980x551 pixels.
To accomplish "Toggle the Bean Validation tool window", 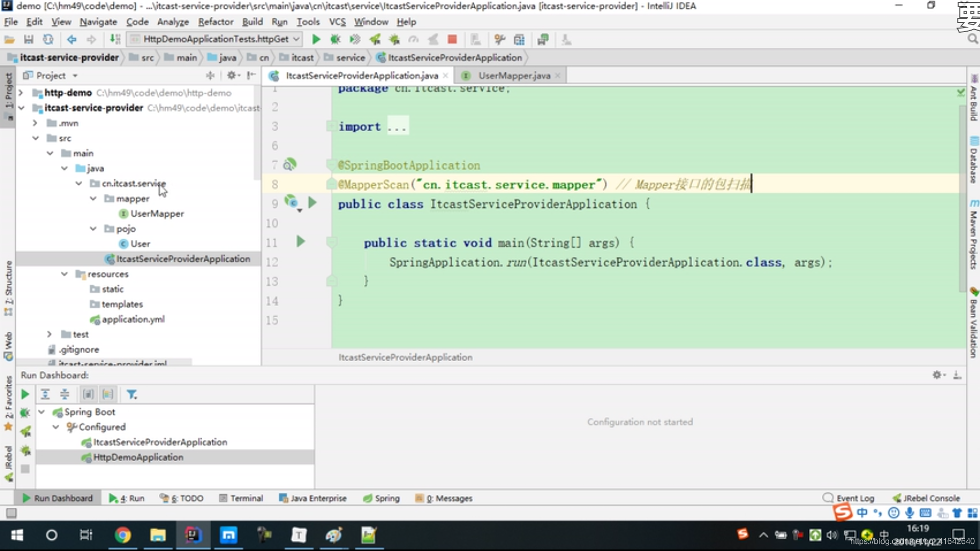I will (973, 322).
